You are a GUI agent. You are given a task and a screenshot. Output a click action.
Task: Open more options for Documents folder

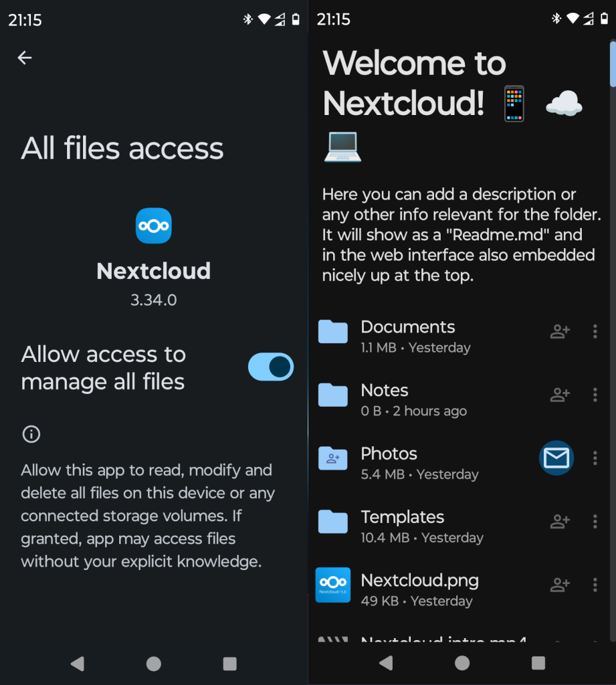pos(595,331)
